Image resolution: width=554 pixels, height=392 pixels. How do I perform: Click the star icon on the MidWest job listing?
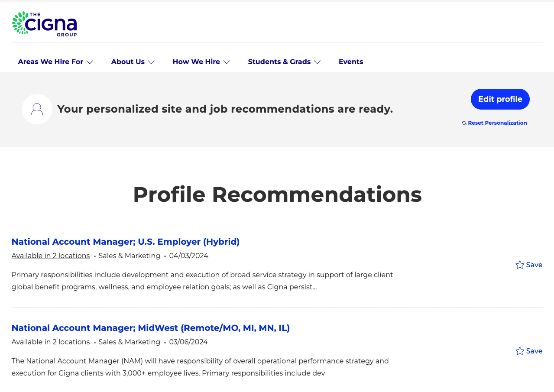pyautogui.click(x=519, y=350)
